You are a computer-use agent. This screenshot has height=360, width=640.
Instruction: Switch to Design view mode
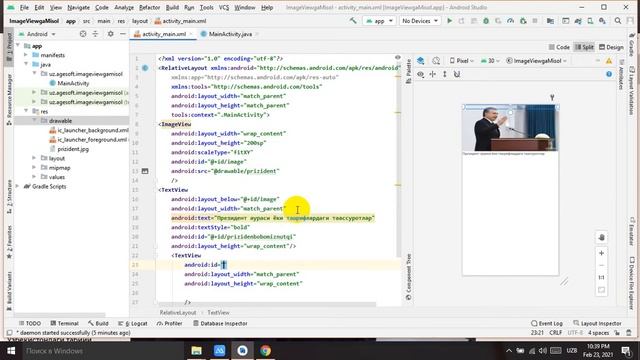[611, 47]
